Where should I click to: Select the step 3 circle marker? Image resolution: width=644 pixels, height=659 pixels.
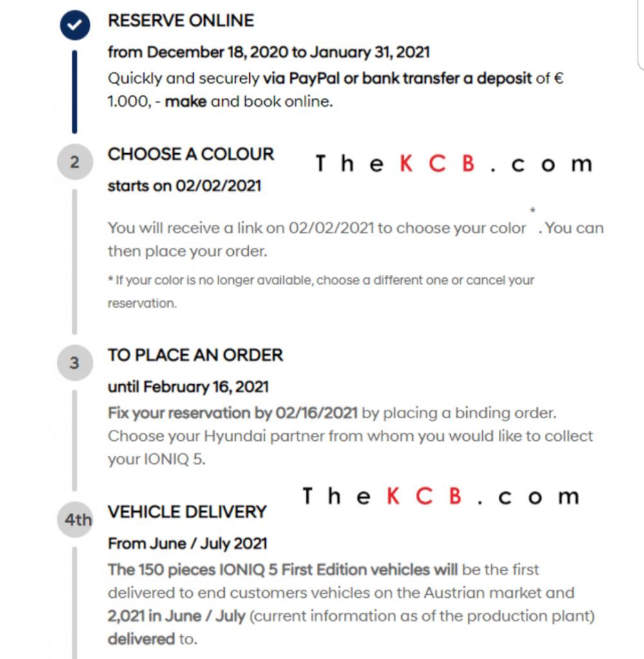point(75,363)
